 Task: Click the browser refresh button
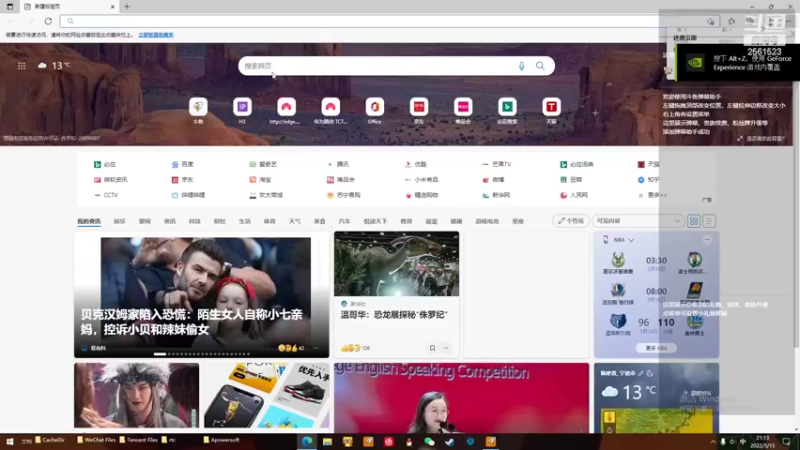click(48, 21)
